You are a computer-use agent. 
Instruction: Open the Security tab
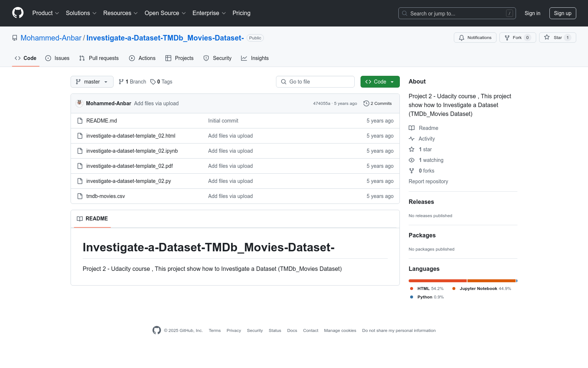tap(218, 58)
